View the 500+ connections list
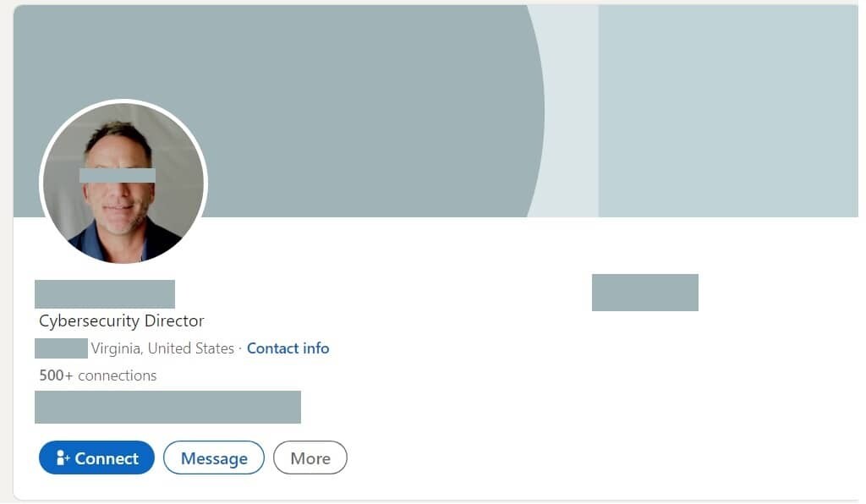Screen dimensions: 866x504 click(x=97, y=375)
